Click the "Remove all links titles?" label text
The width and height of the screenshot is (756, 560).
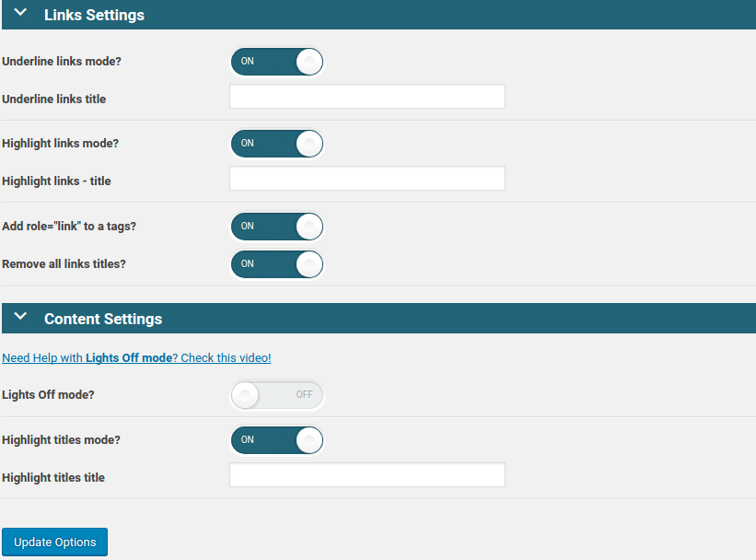[x=64, y=264]
